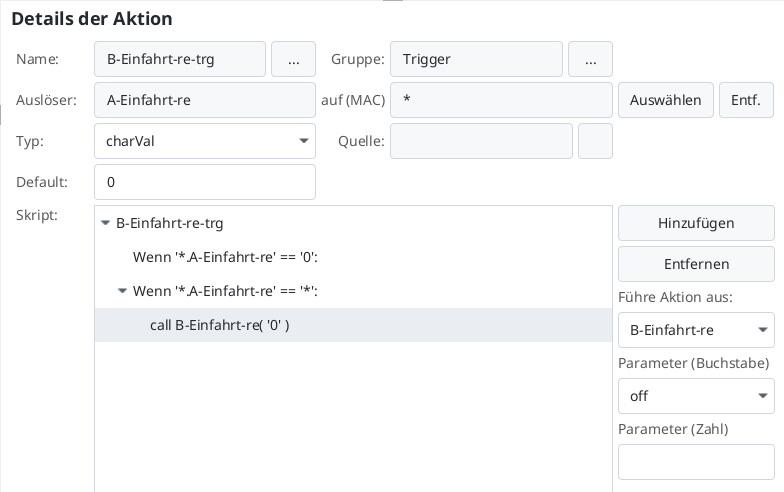
Task: Click the Entfernen button
Action: click(696, 264)
